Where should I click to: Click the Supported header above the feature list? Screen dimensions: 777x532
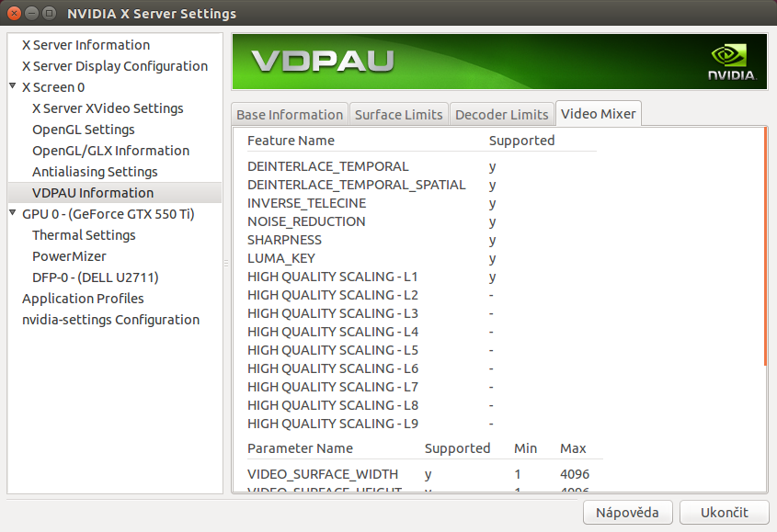521,141
